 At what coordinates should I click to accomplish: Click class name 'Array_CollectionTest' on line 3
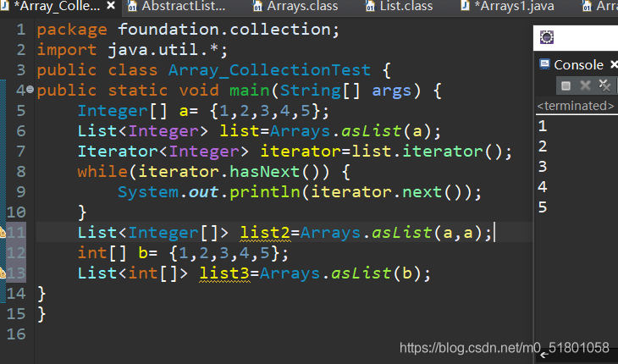pyautogui.click(x=269, y=70)
